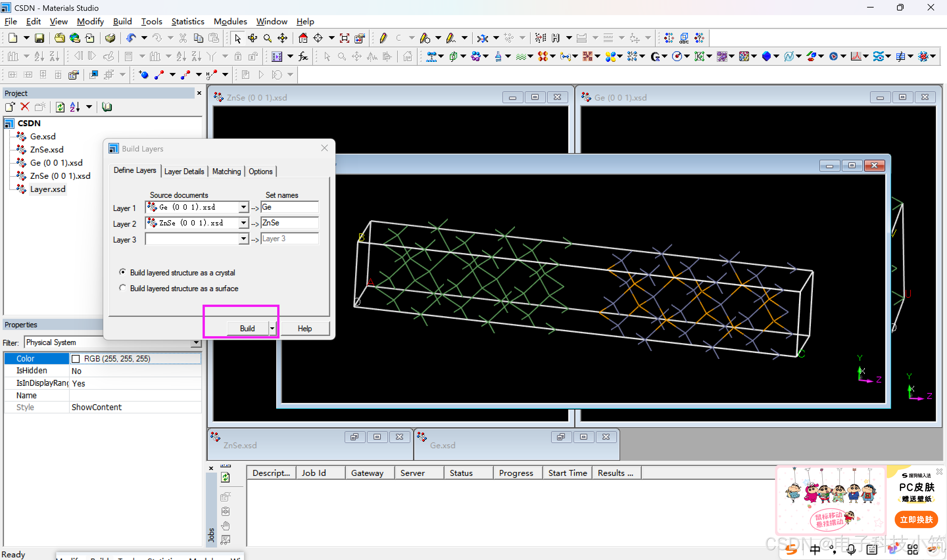Click the Create Centroid blue-sphere icon
This screenshot has width=947, height=560.
coord(144,75)
